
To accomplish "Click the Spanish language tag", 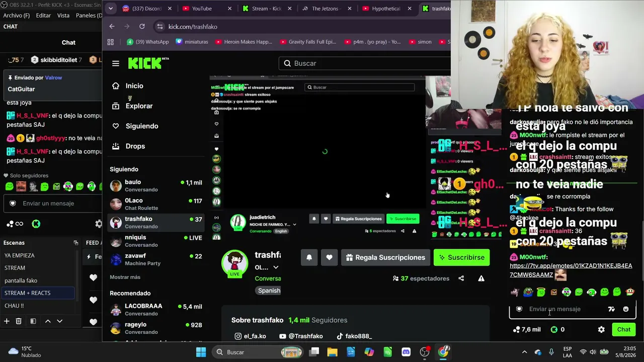I will [x=269, y=291].
